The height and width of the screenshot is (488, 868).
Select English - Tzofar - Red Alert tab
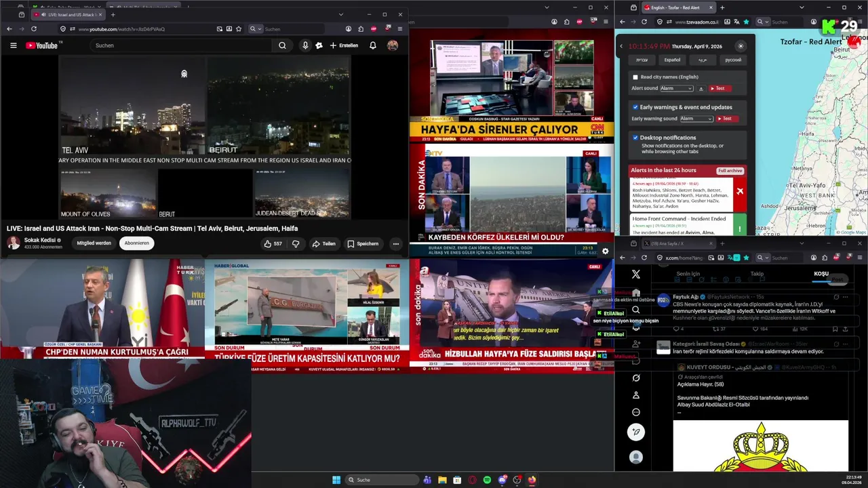click(678, 7)
